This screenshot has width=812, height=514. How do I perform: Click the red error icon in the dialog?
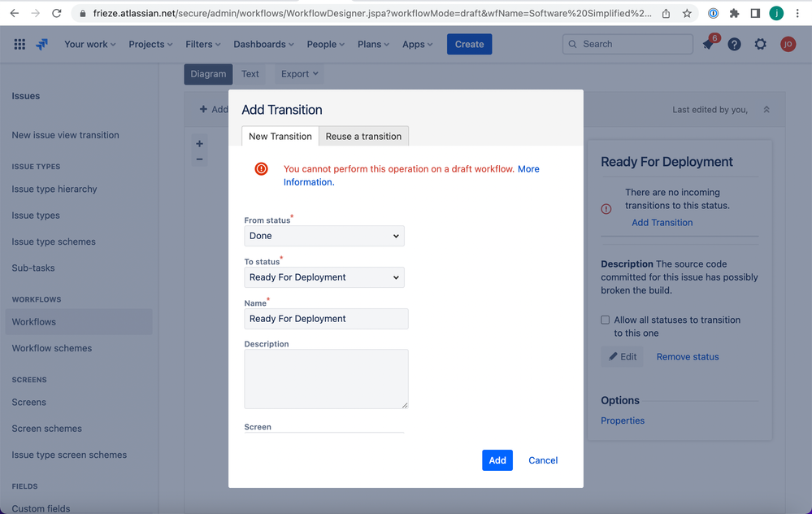(x=262, y=169)
